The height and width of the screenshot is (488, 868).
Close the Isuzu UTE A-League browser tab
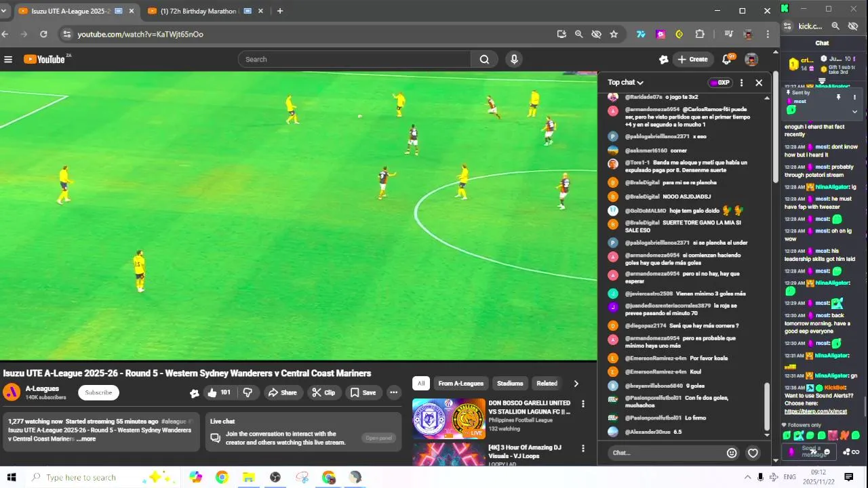tap(131, 11)
